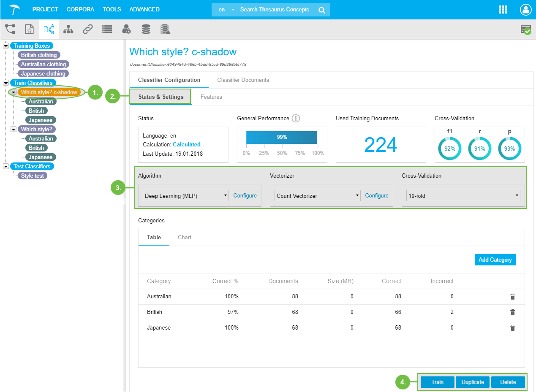Open the thesaurus tree structure icon
The height and width of the screenshot is (392, 536).
[x=10, y=29]
